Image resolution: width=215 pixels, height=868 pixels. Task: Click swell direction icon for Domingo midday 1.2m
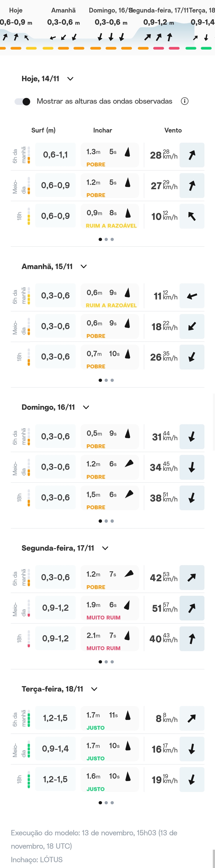tap(129, 464)
